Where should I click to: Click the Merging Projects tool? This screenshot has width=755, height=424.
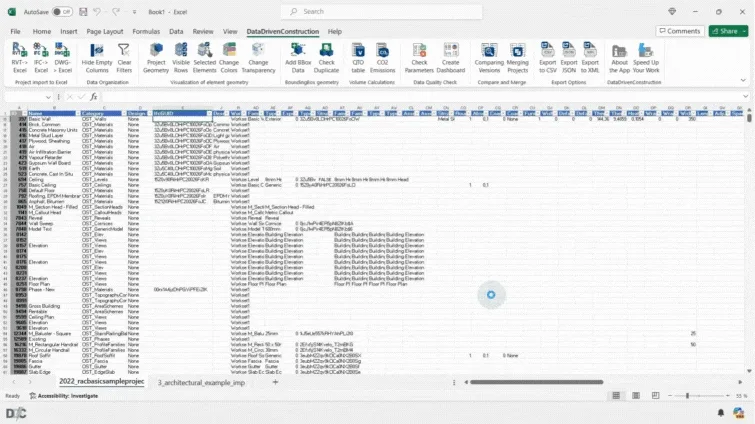pyautogui.click(x=518, y=58)
